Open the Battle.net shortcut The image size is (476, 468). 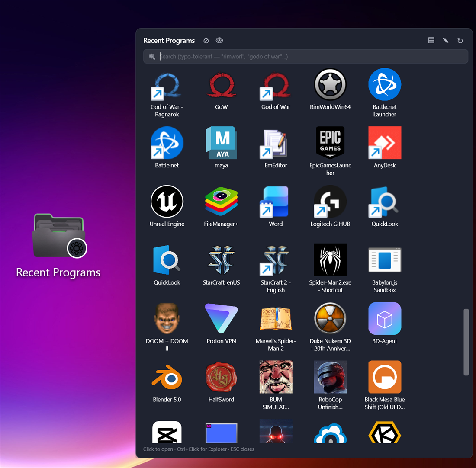click(x=167, y=143)
